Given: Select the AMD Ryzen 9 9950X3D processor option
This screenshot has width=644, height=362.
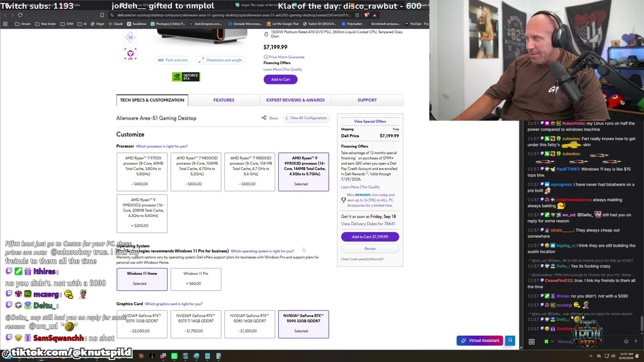Looking at the screenshot, I should coord(303,171).
